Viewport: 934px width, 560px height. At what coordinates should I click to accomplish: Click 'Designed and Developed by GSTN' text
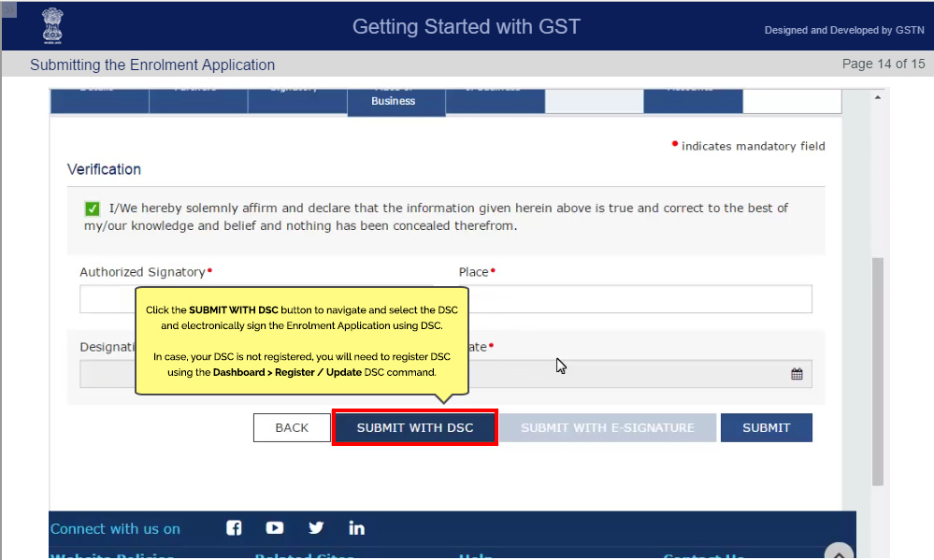(844, 30)
